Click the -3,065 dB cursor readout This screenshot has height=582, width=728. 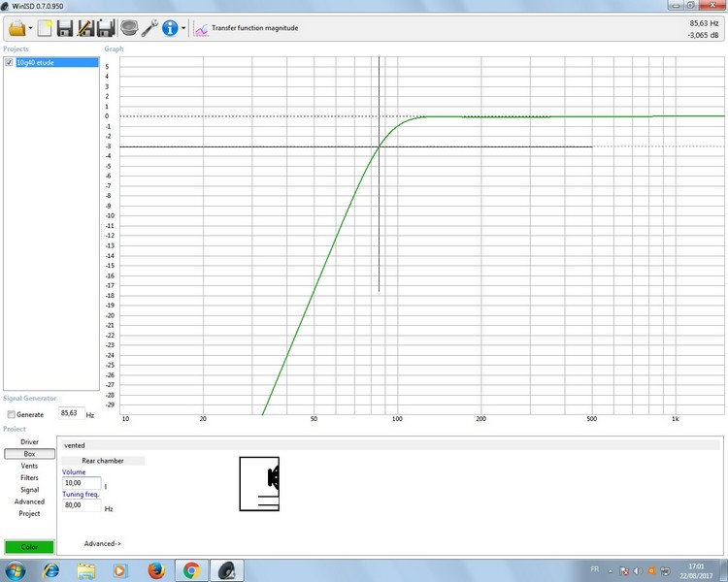(x=703, y=35)
